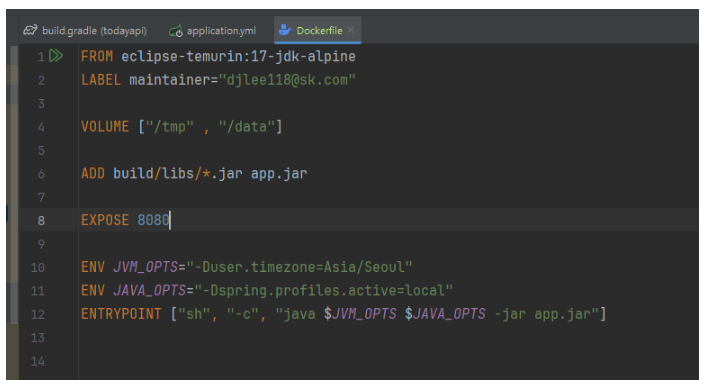Click line number 14 in the gutter
Screen dimensions: 707x387
coord(38,361)
